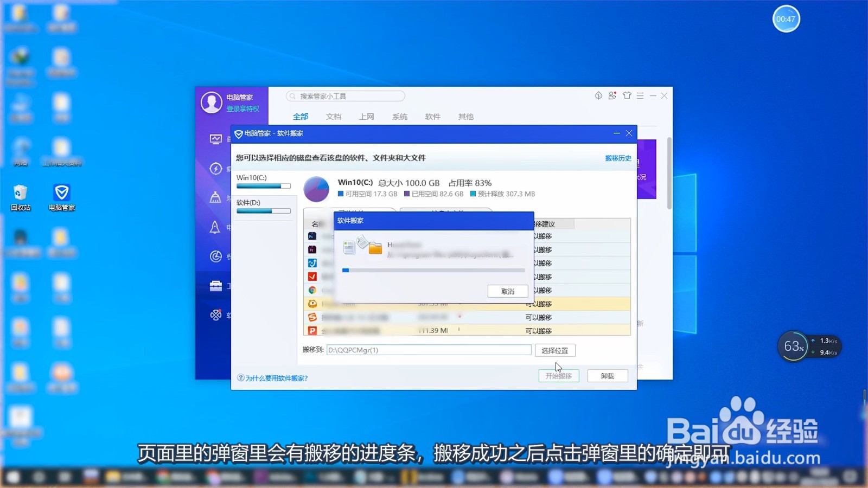Screen dimensions: 868x488
Task: Select the highlighted orange app icon row
Action: [312, 304]
